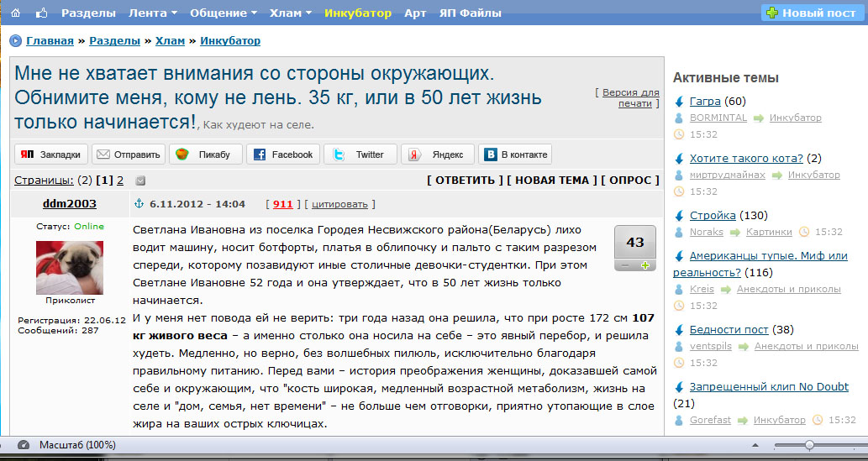Share the post on Facebook

(x=283, y=155)
